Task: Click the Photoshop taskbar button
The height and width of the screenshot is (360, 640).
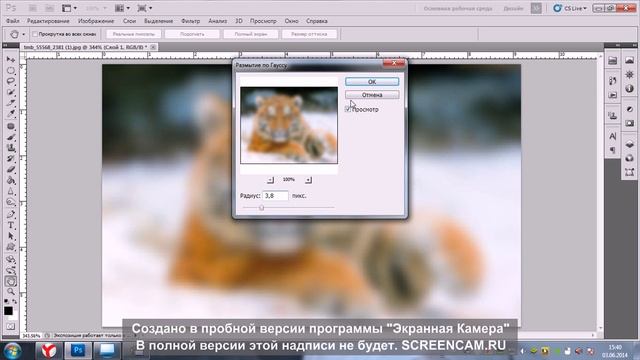Action: 78,350
